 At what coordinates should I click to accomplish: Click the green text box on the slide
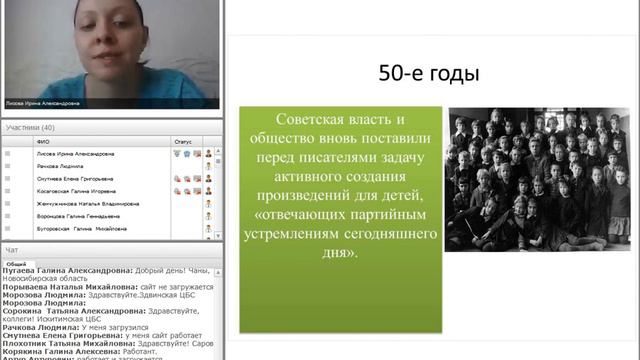tap(340, 220)
